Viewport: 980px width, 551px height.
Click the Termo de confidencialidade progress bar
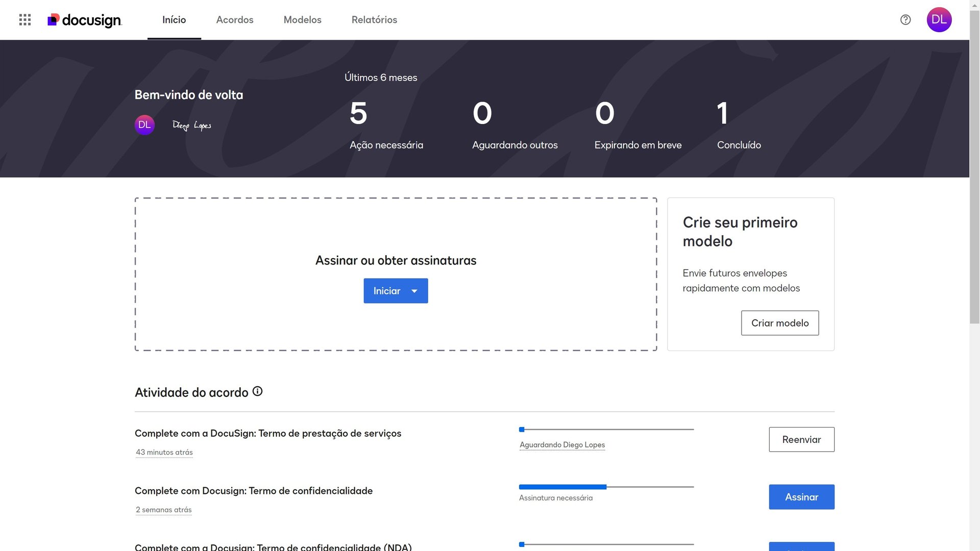click(x=606, y=487)
